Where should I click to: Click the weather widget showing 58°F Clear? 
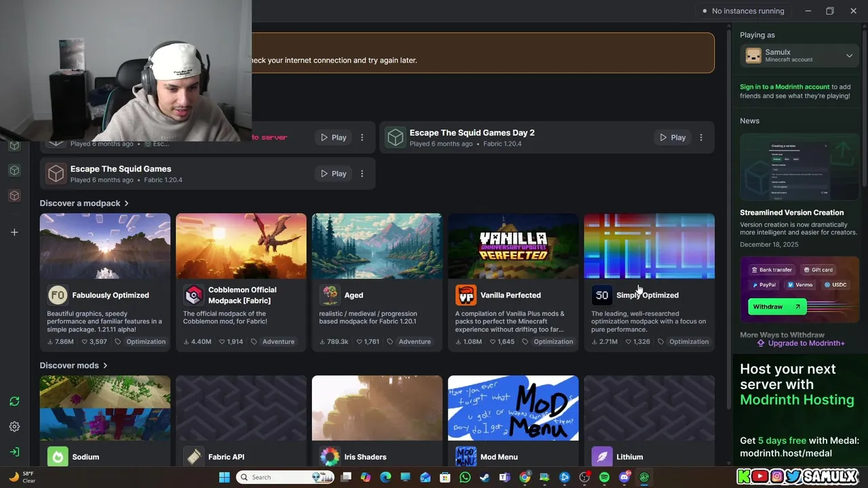(22, 477)
